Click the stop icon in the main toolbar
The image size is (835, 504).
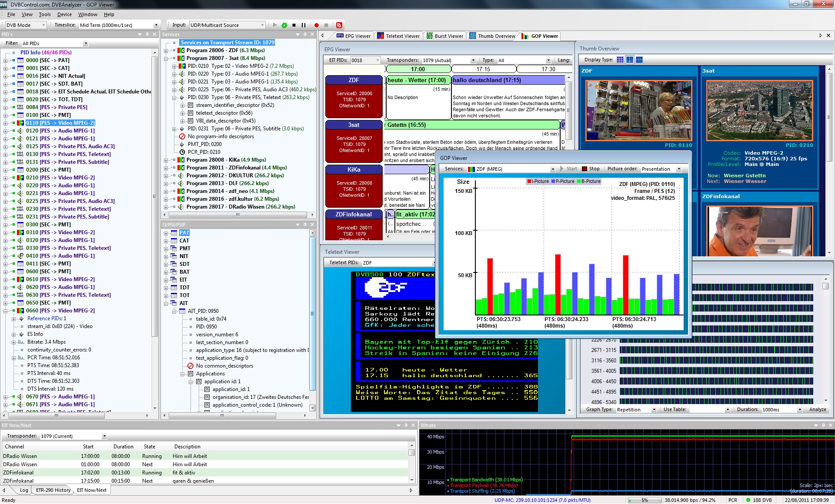click(x=294, y=25)
